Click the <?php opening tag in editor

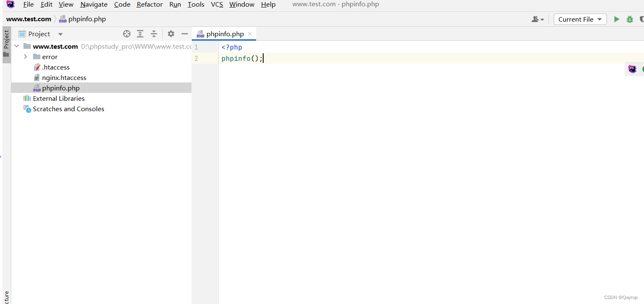coord(232,47)
